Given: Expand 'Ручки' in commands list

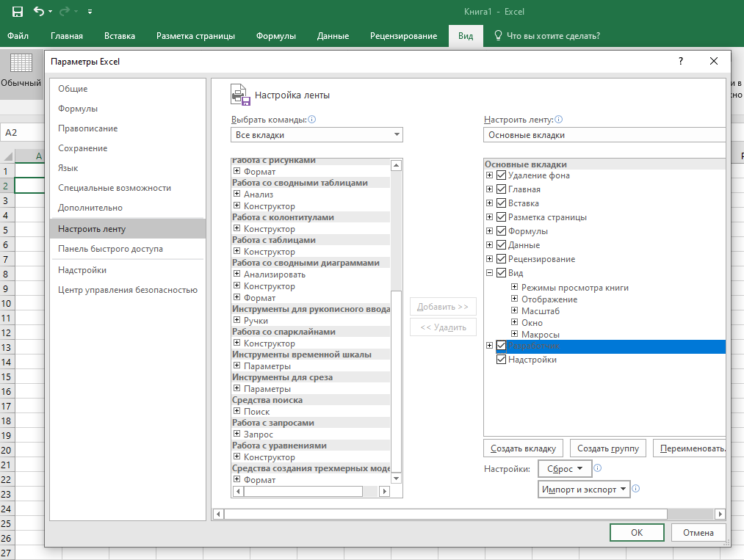Looking at the screenshot, I should pyautogui.click(x=236, y=320).
